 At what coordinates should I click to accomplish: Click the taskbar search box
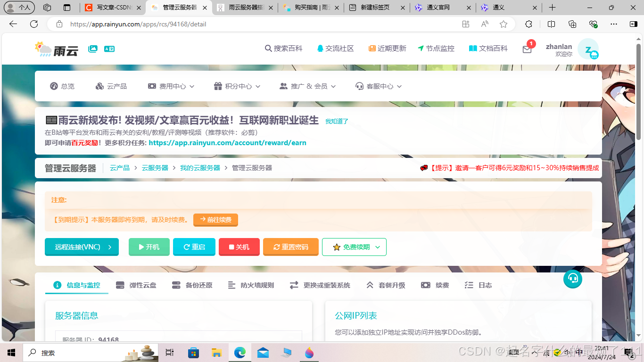pyautogui.click(x=91, y=353)
